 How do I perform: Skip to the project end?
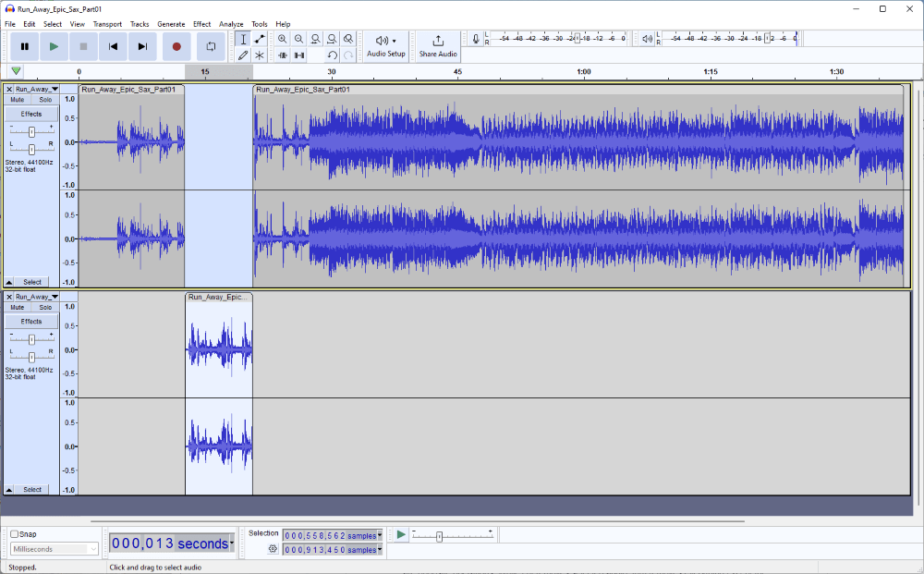142,46
